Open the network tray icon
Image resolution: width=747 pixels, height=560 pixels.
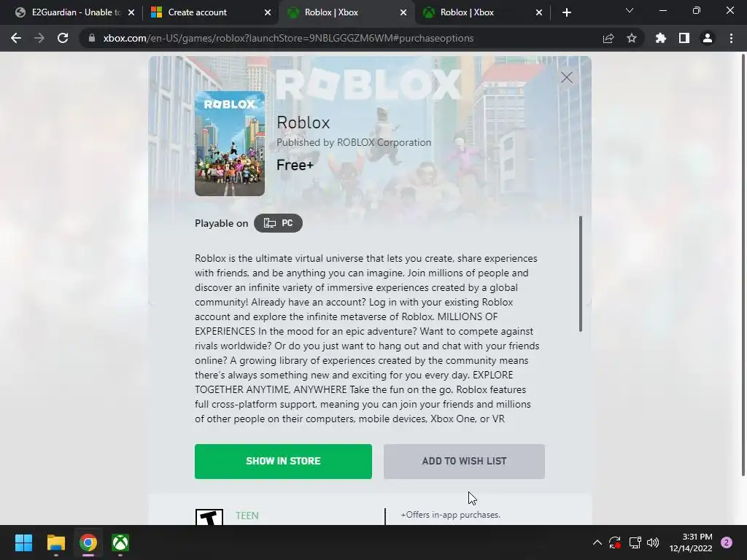[x=635, y=542]
